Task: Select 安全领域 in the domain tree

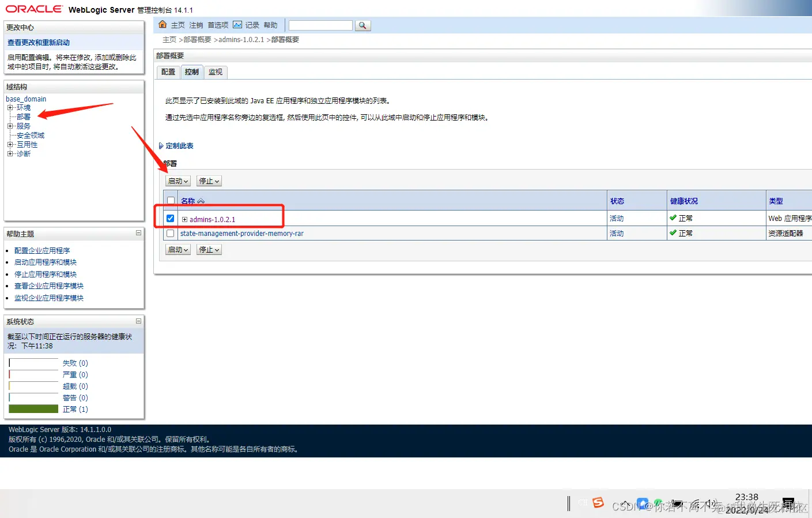Action: [x=31, y=135]
